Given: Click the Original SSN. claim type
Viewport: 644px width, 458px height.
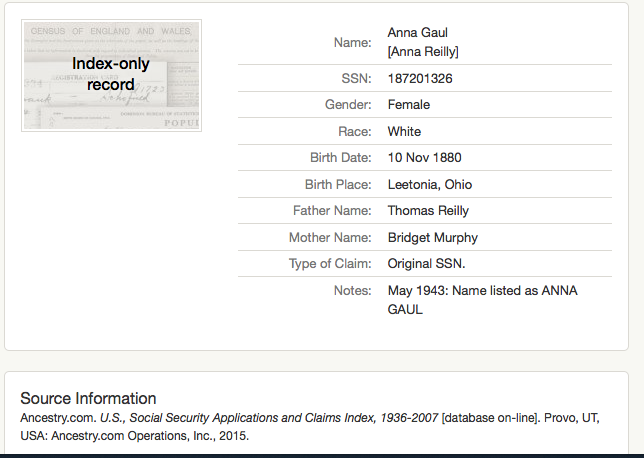Looking at the screenshot, I should (426, 264).
